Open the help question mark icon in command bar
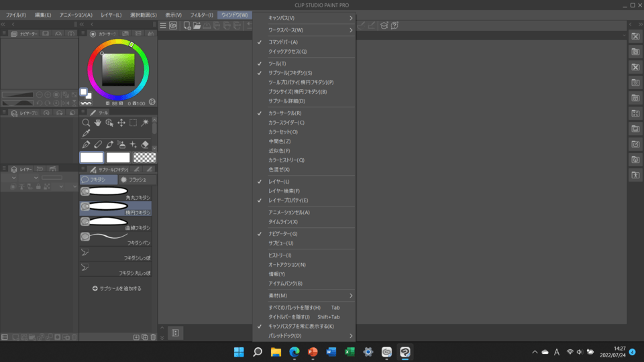Viewport: 644px width, 362px height. click(x=394, y=25)
